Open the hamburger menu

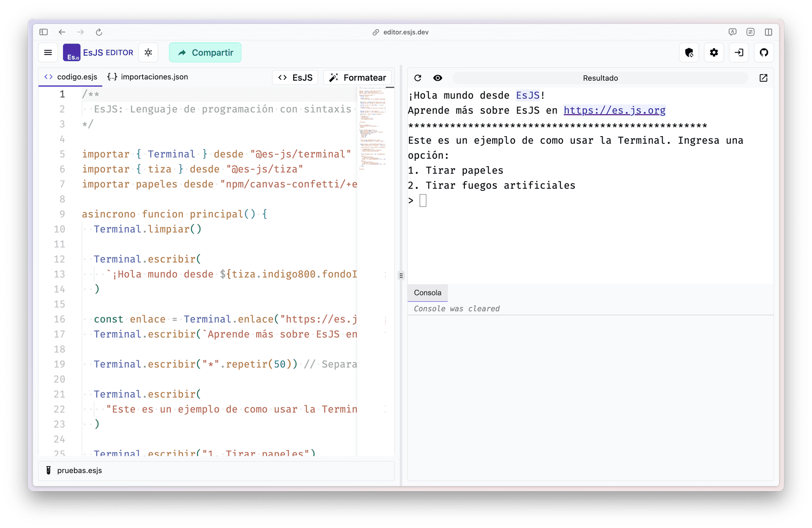(48, 52)
